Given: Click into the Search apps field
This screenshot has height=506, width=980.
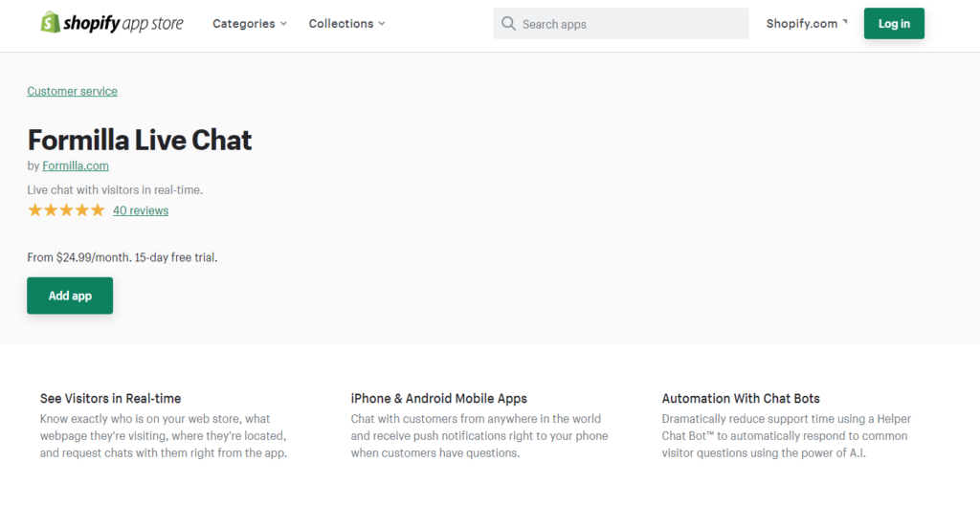Looking at the screenshot, I should coord(620,24).
